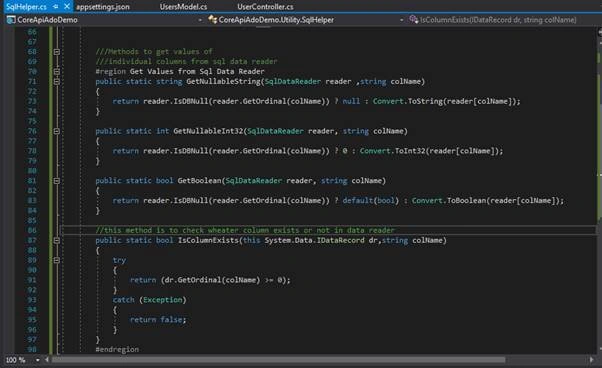The height and width of the screenshot is (368, 602).
Task: Switch to the appsettings.json tab
Action: pos(103,7)
